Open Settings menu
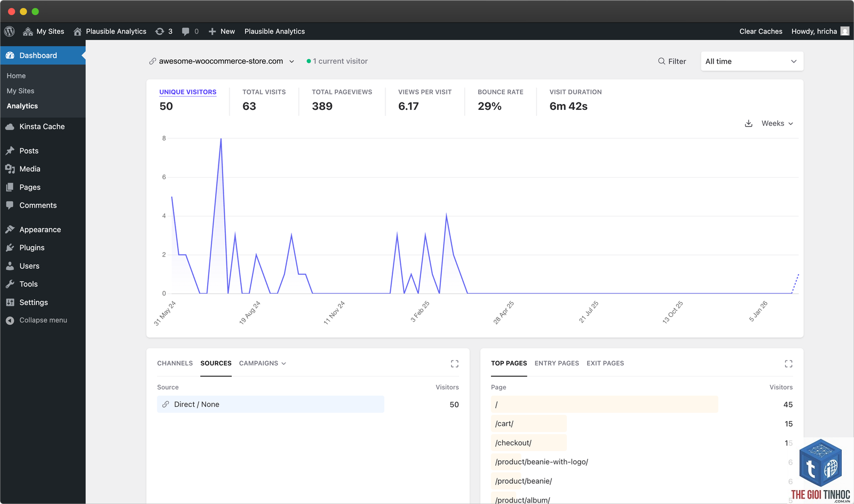The width and height of the screenshot is (854, 504). [43, 302]
